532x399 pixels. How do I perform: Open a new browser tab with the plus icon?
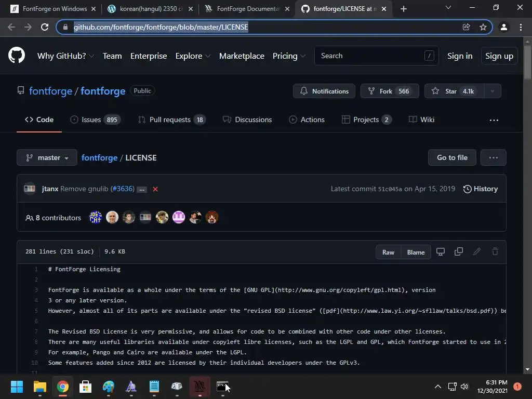click(x=403, y=9)
